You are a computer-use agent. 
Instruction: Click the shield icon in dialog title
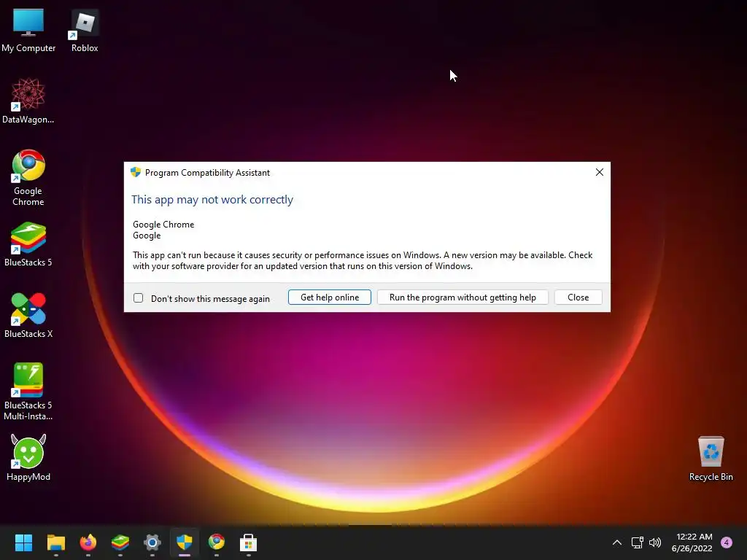pos(136,172)
